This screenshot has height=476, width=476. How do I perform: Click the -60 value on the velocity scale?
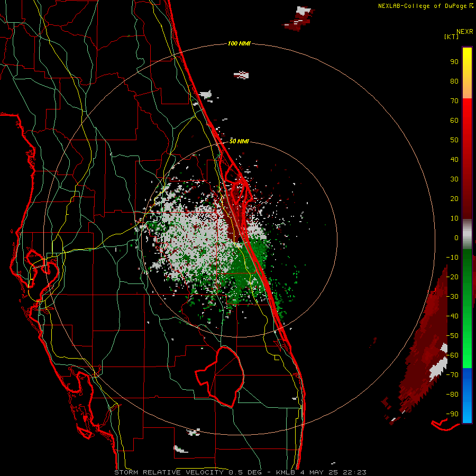tap(452, 355)
